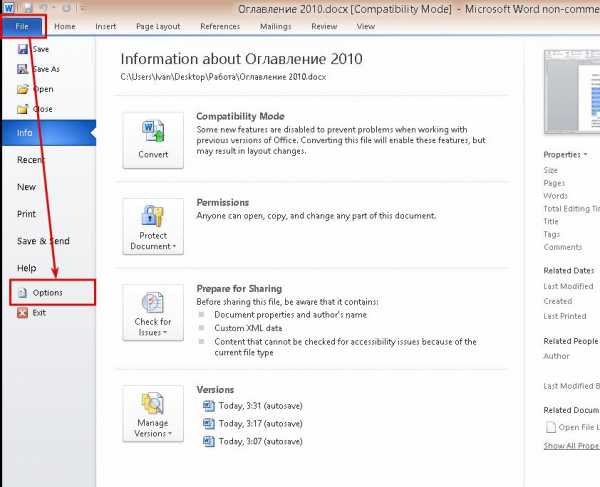The image size is (600, 487).
Task: Click the Close folder icon in backstage menu
Action: (23, 109)
